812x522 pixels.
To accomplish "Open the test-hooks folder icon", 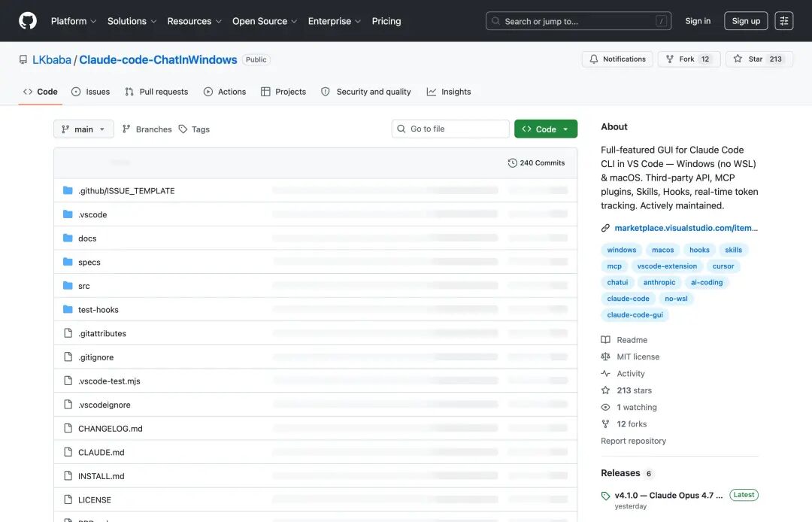I will pos(68,310).
